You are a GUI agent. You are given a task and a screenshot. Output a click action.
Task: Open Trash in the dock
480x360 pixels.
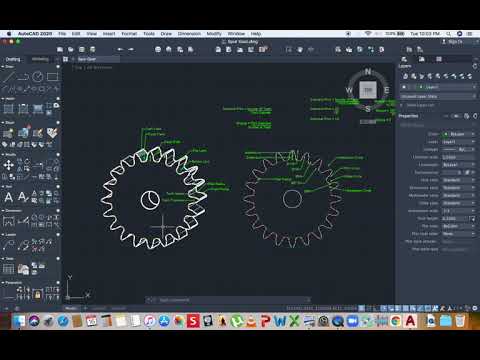coord(460,321)
